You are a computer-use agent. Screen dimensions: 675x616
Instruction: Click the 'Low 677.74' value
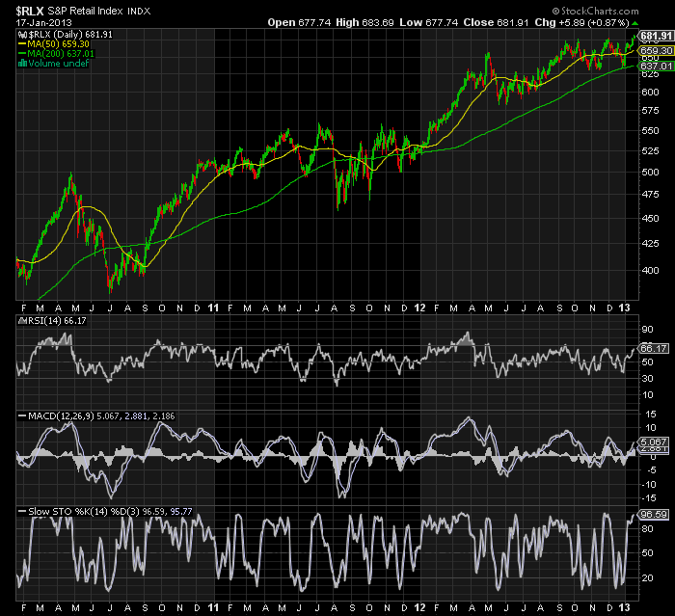pos(429,22)
